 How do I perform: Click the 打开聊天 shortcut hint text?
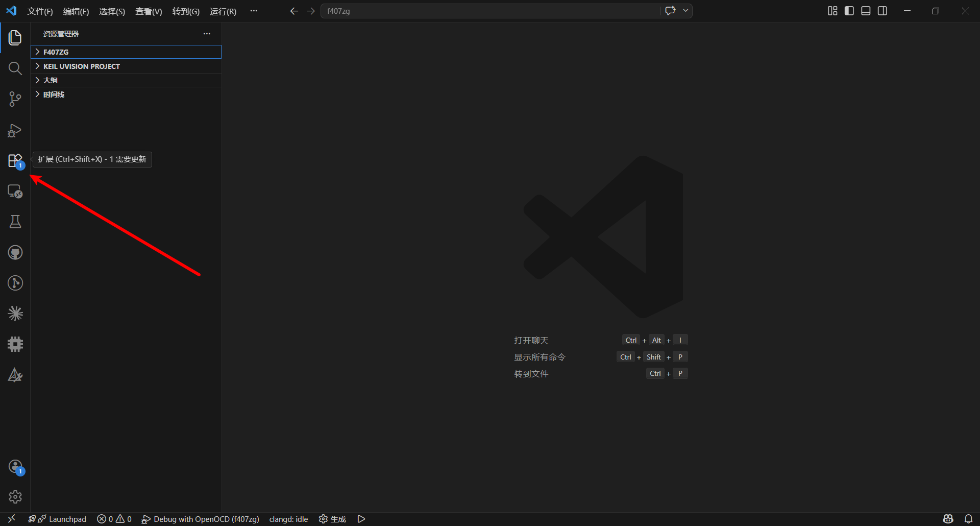coord(531,340)
